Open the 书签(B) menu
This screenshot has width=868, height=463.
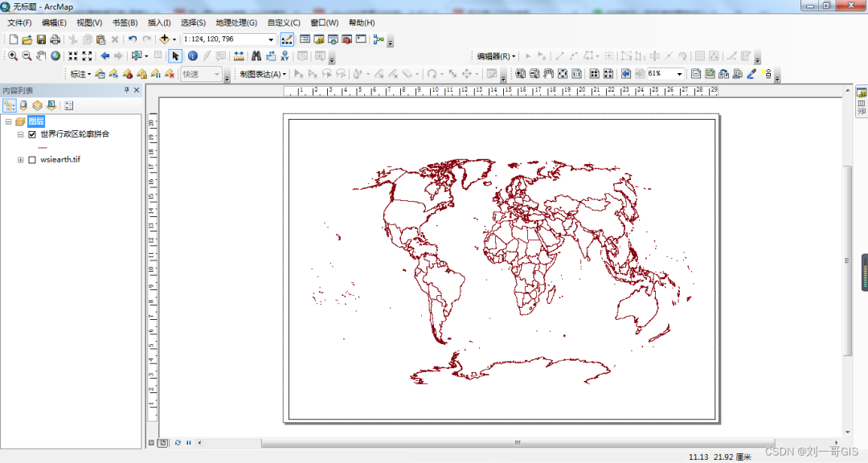125,23
